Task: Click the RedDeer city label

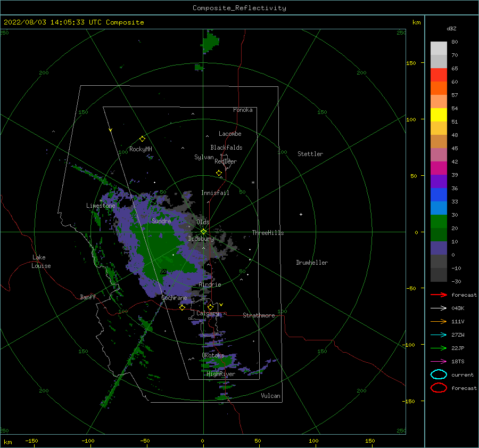Action: pyautogui.click(x=226, y=161)
